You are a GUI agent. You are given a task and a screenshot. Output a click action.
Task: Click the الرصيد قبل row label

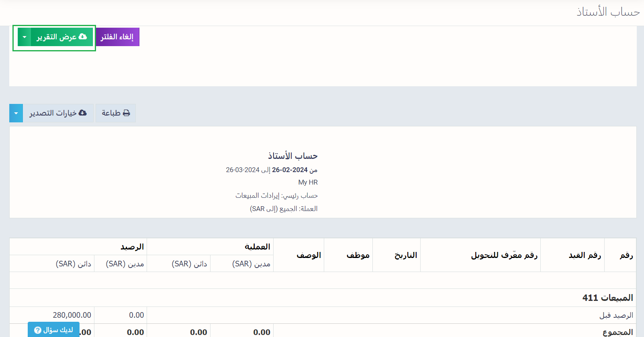[616, 315]
